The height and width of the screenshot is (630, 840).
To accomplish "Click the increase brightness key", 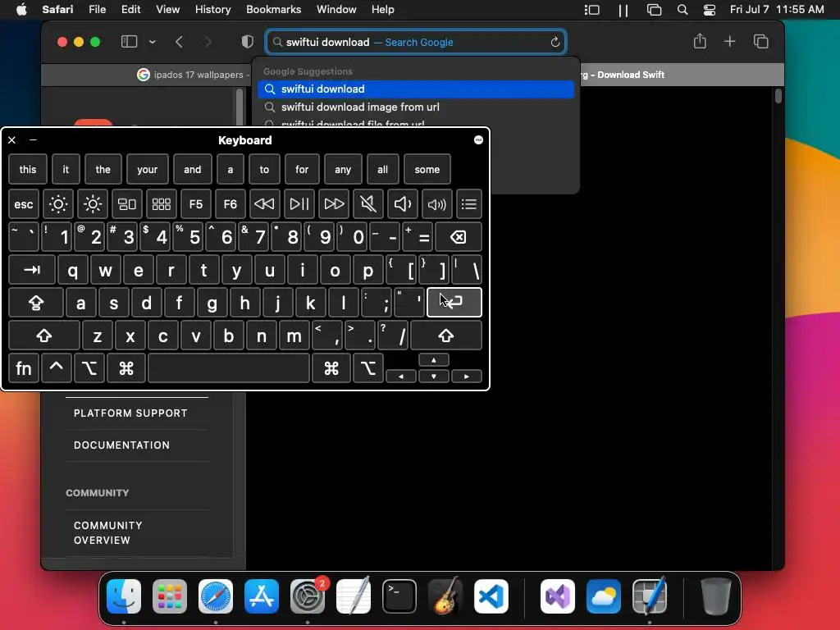I will coord(92,204).
